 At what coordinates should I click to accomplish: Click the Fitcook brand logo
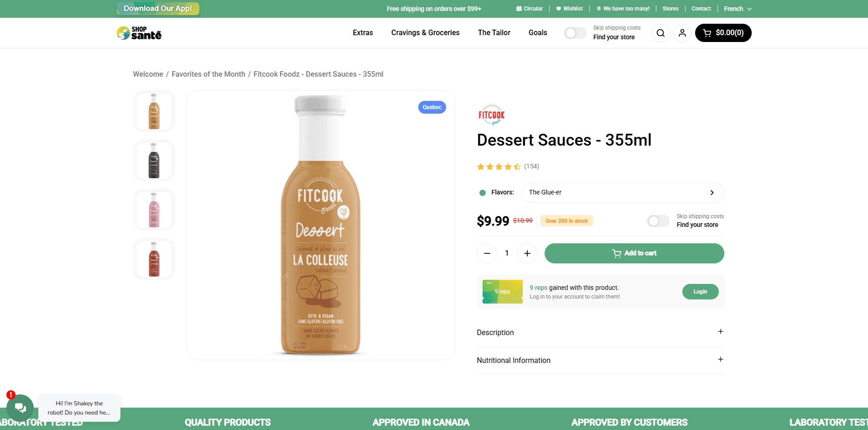(491, 115)
